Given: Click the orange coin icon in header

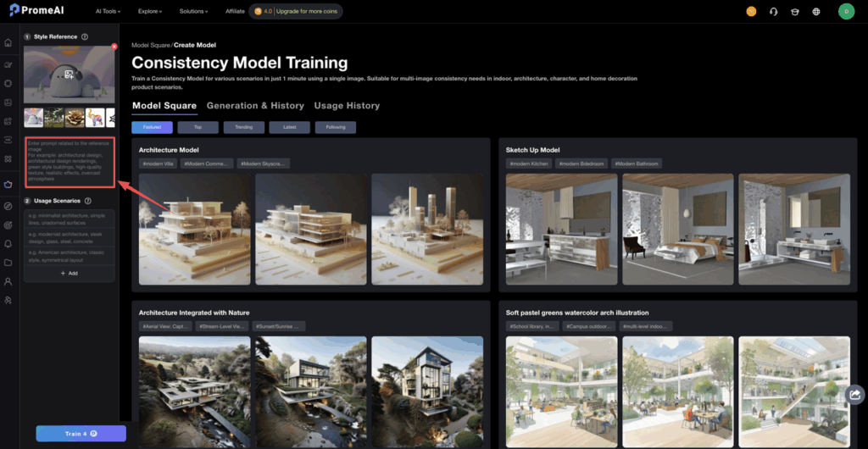Looking at the screenshot, I should [751, 12].
